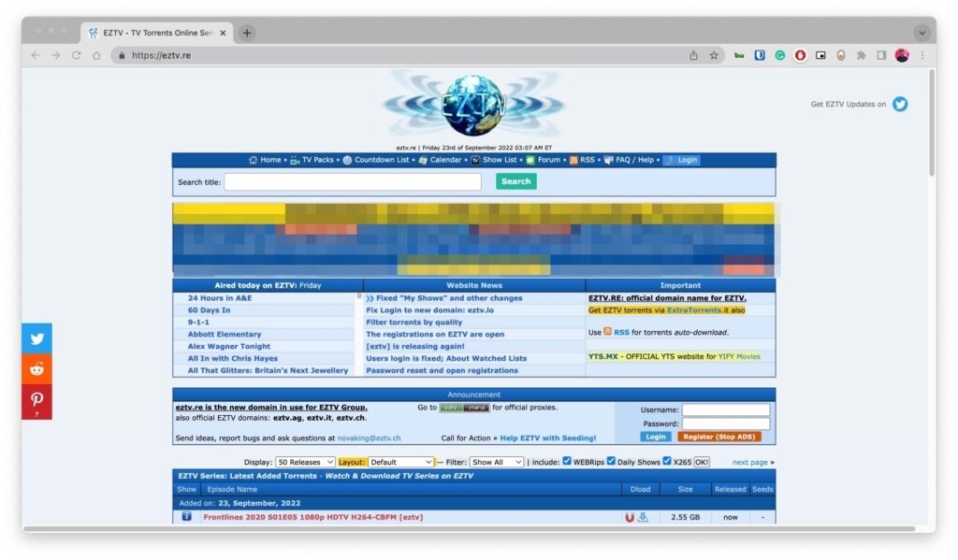Toggle the browser side panel icon
The image size is (958, 560).
click(x=881, y=55)
